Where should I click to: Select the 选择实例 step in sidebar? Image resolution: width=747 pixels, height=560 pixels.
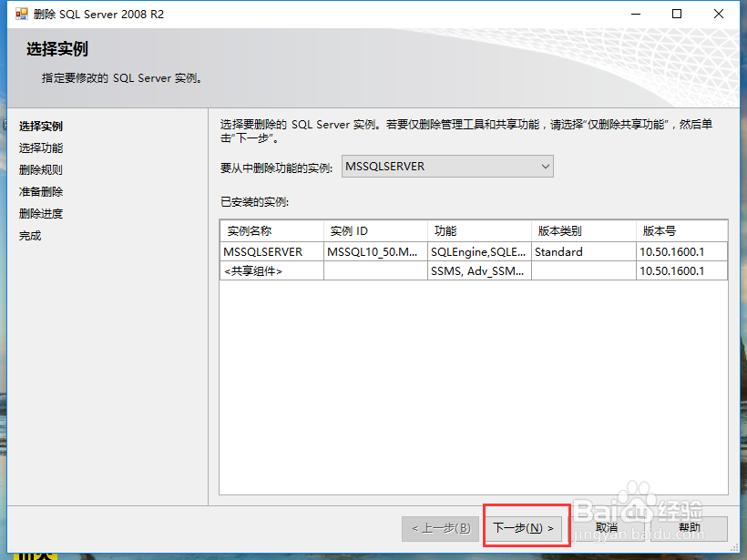[x=40, y=126]
